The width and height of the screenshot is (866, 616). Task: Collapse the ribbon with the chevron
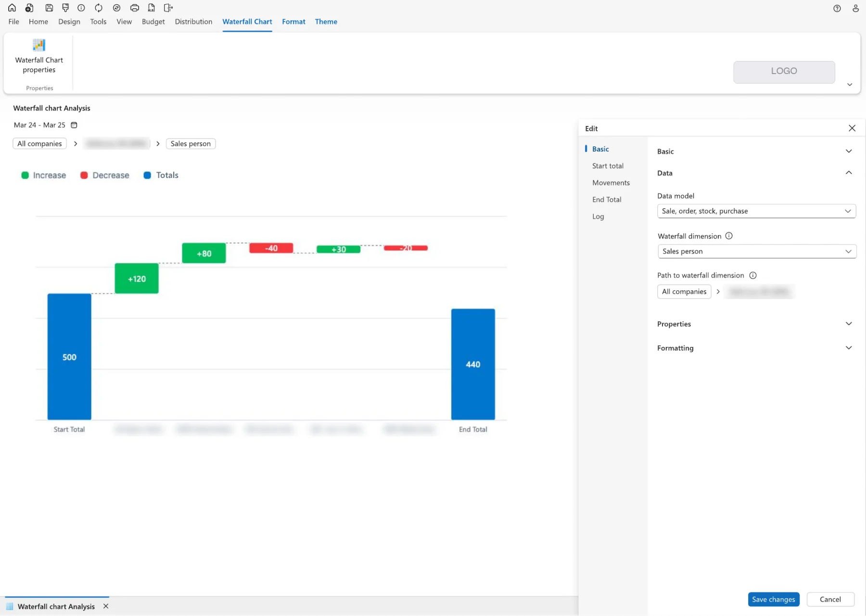pyautogui.click(x=850, y=85)
